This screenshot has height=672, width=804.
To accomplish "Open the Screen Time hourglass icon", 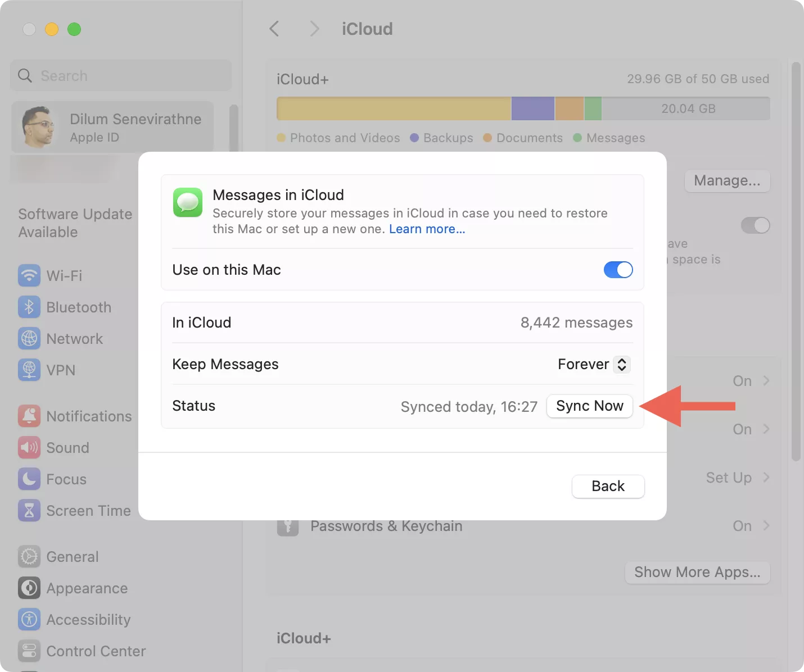I will tap(29, 511).
